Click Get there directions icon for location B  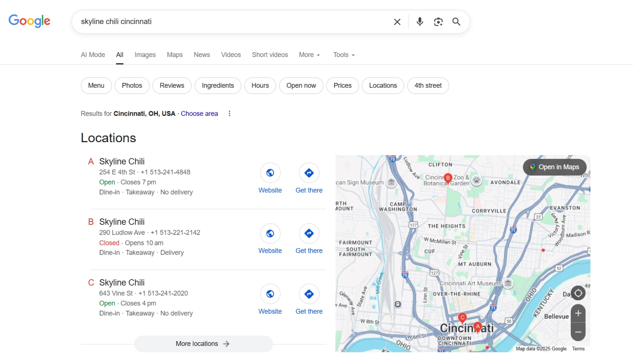click(308, 233)
